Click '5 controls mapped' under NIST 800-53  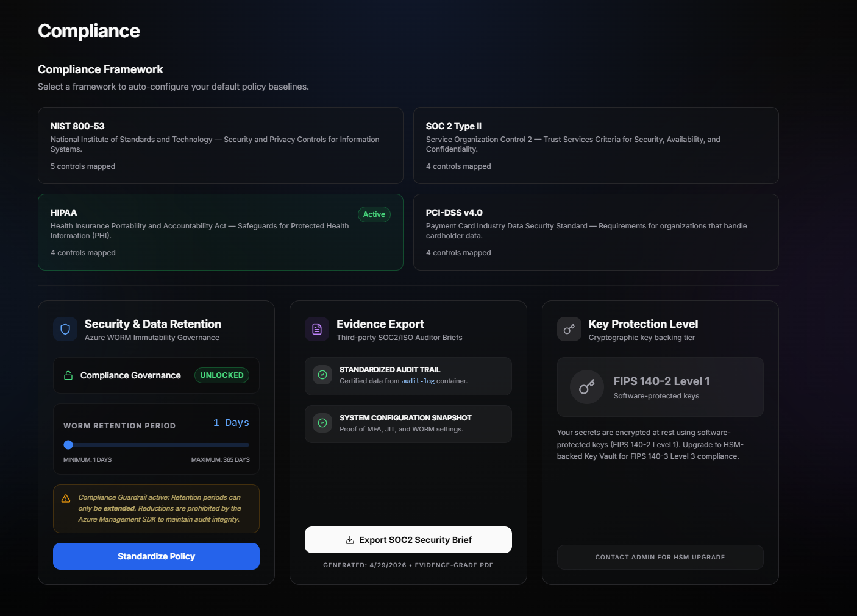(83, 166)
